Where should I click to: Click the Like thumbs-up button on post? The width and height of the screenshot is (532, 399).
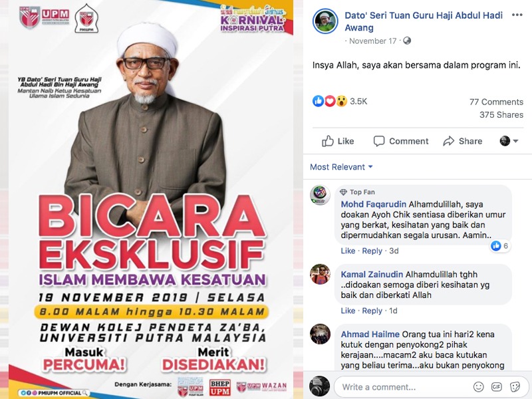point(338,141)
